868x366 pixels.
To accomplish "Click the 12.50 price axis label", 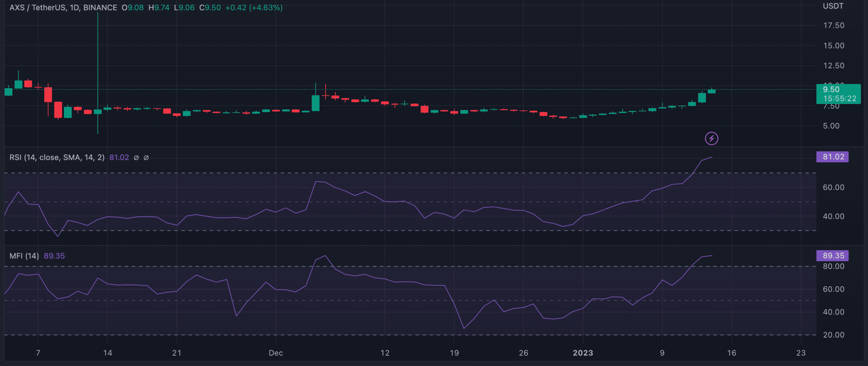I will pyautogui.click(x=833, y=66).
